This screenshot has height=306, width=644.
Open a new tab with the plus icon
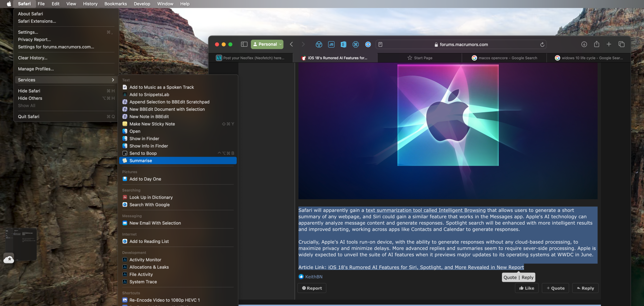point(609,44)
